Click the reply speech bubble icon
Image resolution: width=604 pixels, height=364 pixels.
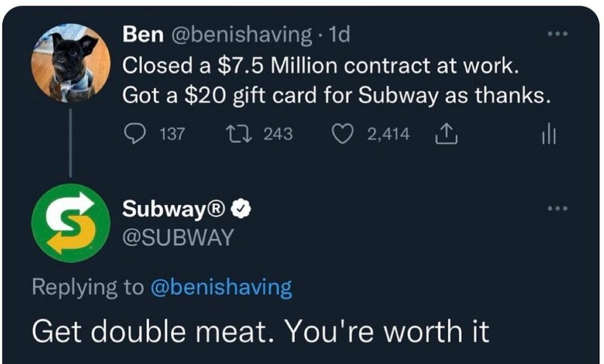pos(133,134)
